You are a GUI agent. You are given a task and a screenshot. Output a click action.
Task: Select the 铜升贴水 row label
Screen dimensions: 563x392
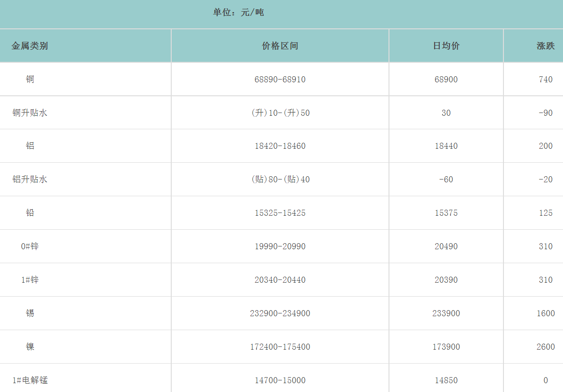pos(30,113)
